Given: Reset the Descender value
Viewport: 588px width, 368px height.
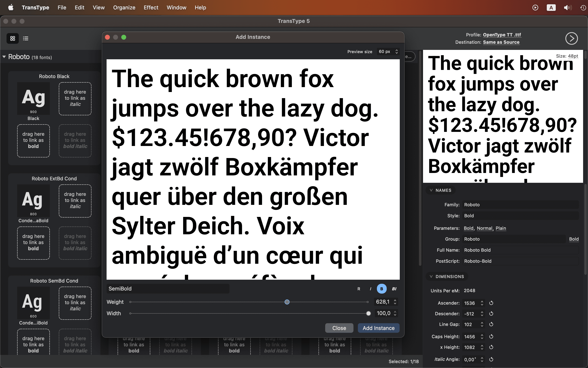Looking at the screenshot, I should pyautogui.click(x=491, y=313).
